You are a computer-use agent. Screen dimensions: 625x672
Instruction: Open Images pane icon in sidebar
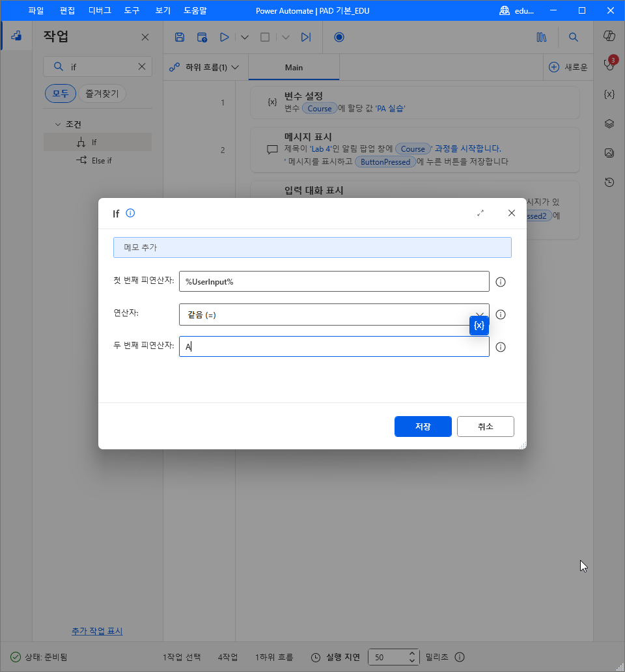coord(609,152)
